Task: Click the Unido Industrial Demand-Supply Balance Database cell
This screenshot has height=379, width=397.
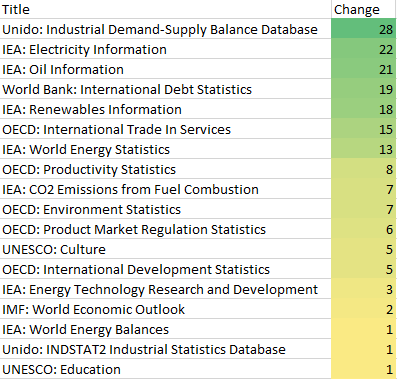Action: 165,29
